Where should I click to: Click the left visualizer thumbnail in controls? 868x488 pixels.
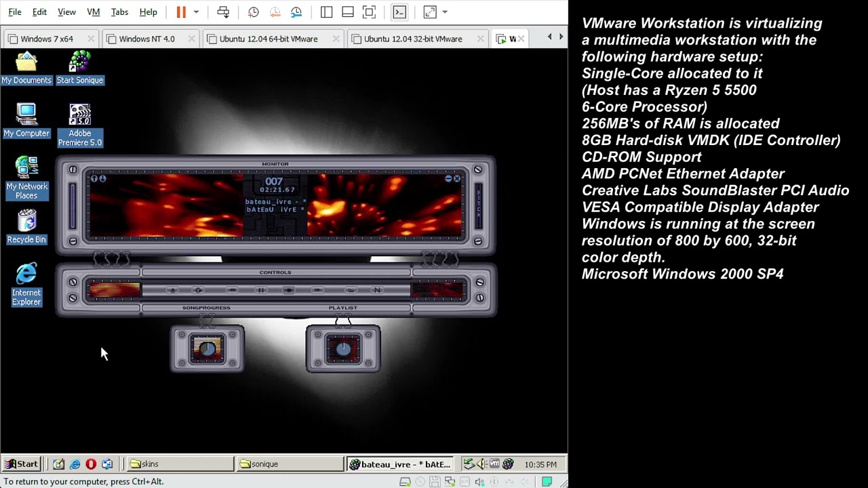[x=114, y=290]
